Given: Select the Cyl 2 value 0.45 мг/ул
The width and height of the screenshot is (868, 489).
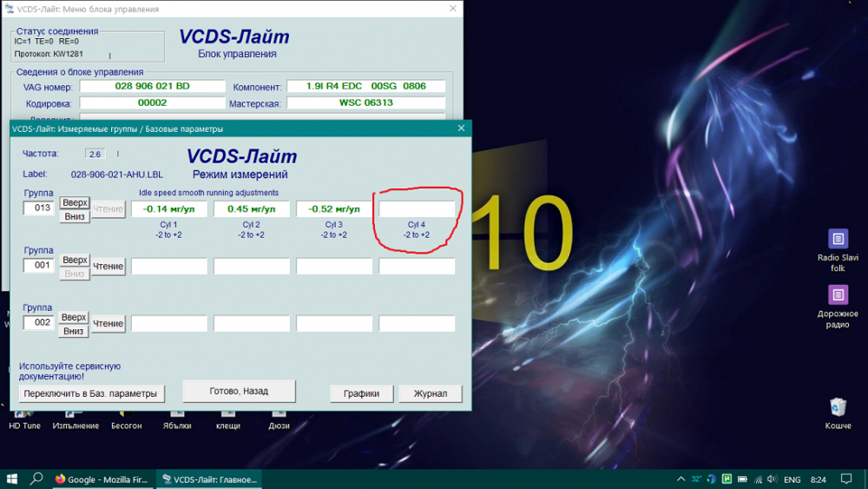Looking at the screenshot, I should 252,208.
